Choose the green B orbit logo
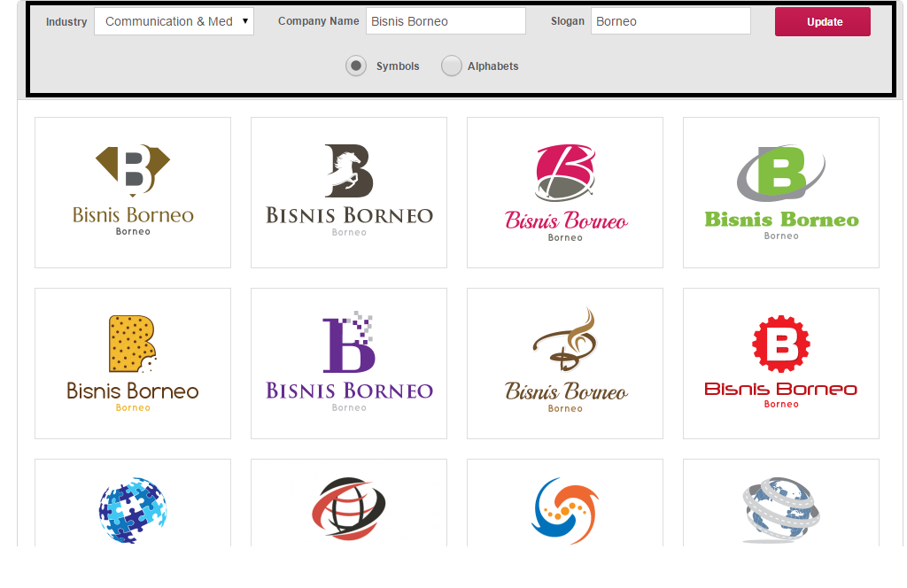This screenshot has height=588, width=907. (x=781, y=192)
